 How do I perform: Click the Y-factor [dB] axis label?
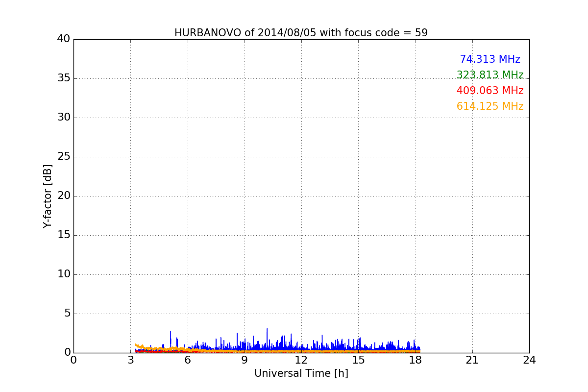coord(48,196)
